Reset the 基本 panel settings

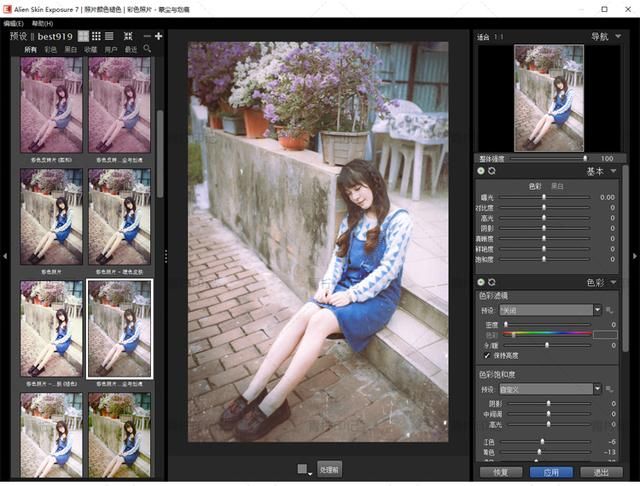point(492,171)
